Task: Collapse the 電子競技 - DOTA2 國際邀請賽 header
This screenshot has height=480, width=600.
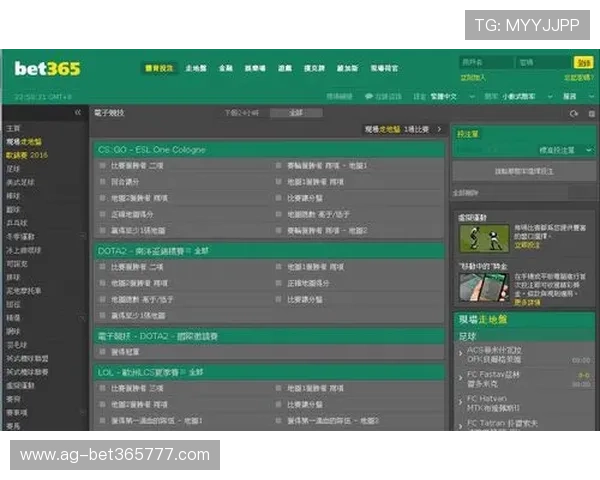Action: coord(269,336)
